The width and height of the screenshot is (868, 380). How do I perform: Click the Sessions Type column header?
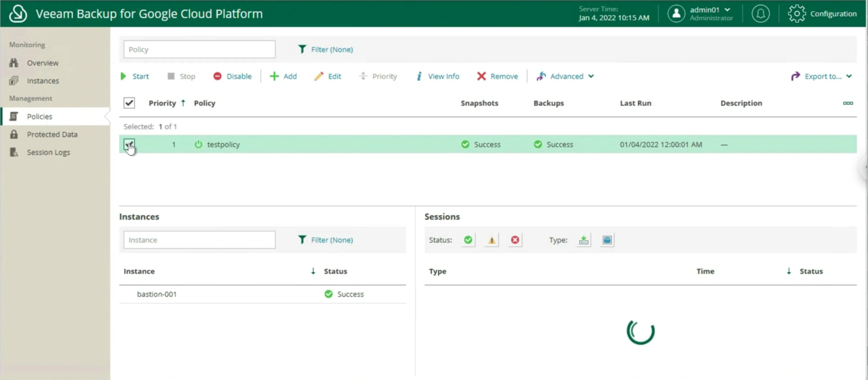[438, 271]
